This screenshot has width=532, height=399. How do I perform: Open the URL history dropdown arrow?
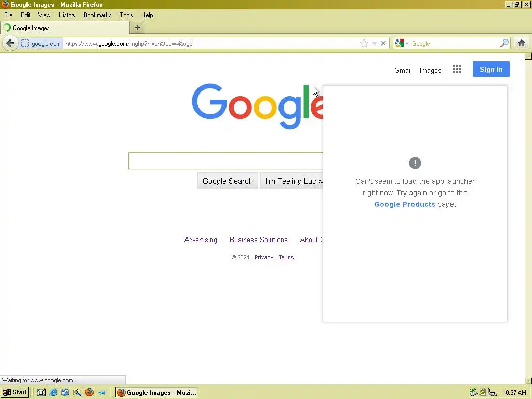point(374,44)
